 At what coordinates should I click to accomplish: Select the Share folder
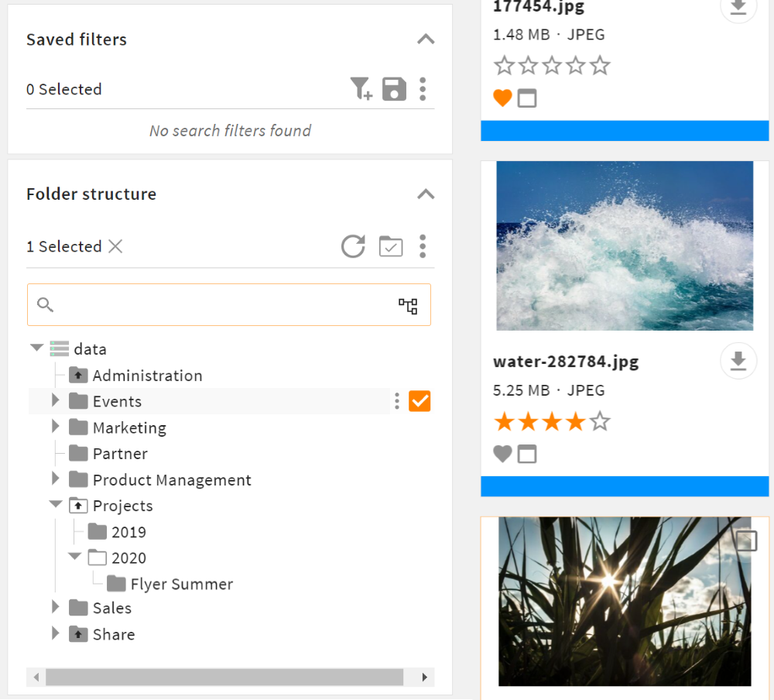click(x=114, y=634)
